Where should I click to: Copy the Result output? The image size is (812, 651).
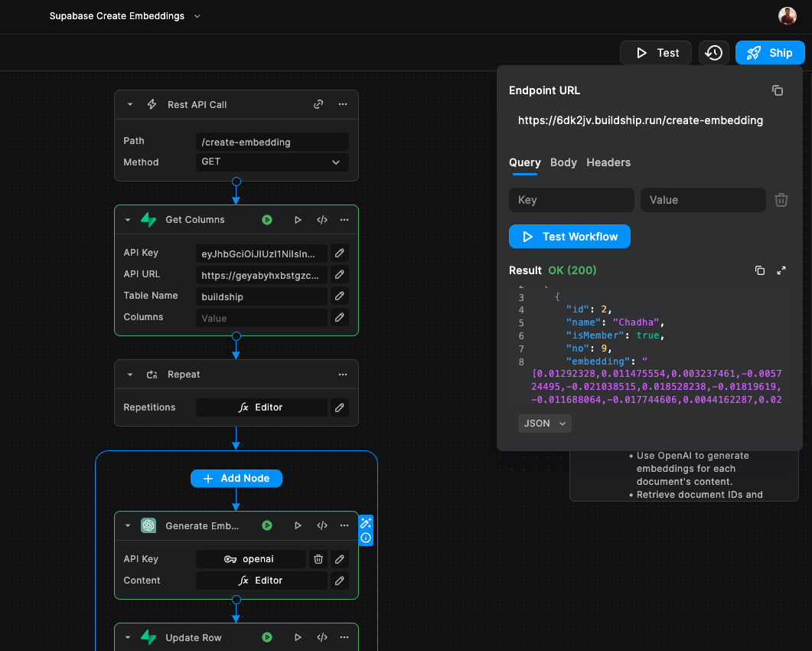[x=760, y=270]
